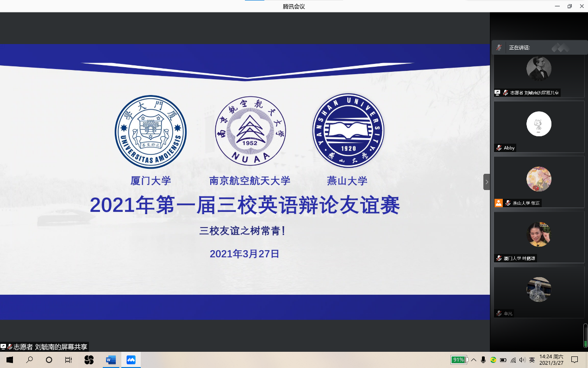Click the orange host icon beside 燕山大学 张正

(498, 203)
